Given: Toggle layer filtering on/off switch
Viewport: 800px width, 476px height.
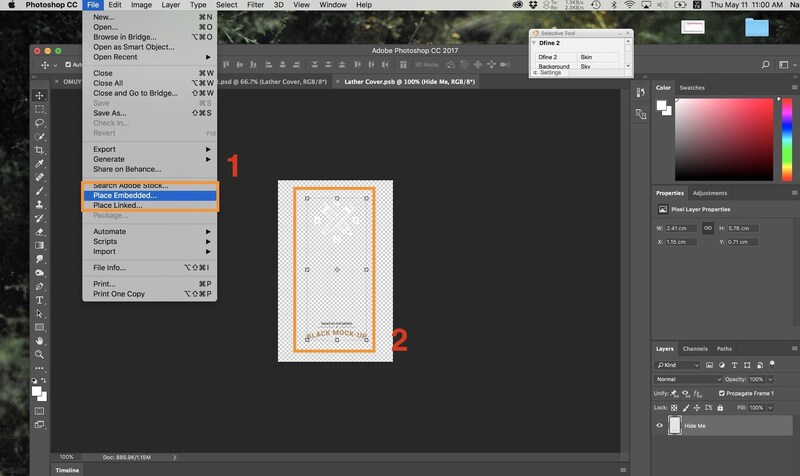Looking at the screenshot, I should point(772,364).
